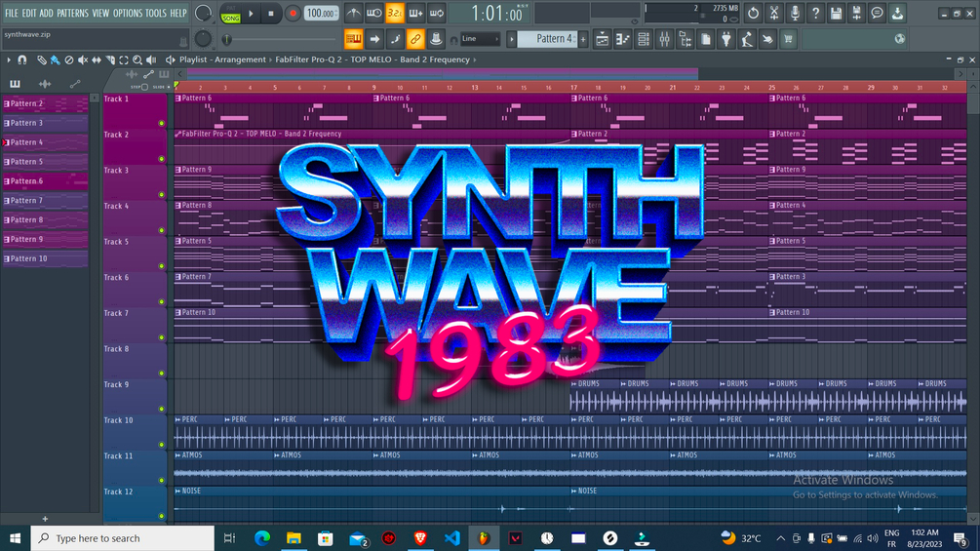
Task: Toggle the multilink to controllers stamp icon
Action: coord(436,39)
